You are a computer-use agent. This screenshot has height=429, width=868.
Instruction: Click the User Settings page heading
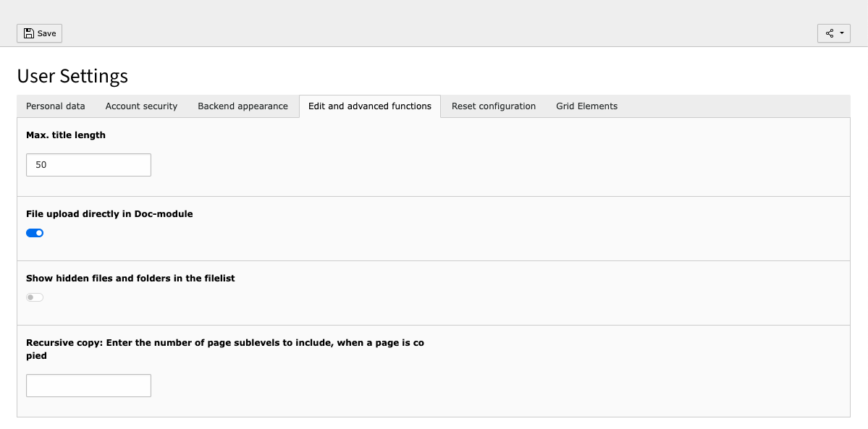coord(72,76)
